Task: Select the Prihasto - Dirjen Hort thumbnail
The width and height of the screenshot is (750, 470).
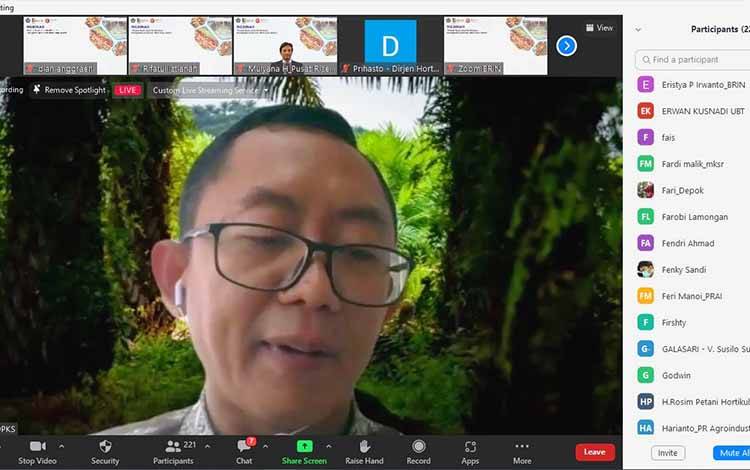Action: click(391, 46)
